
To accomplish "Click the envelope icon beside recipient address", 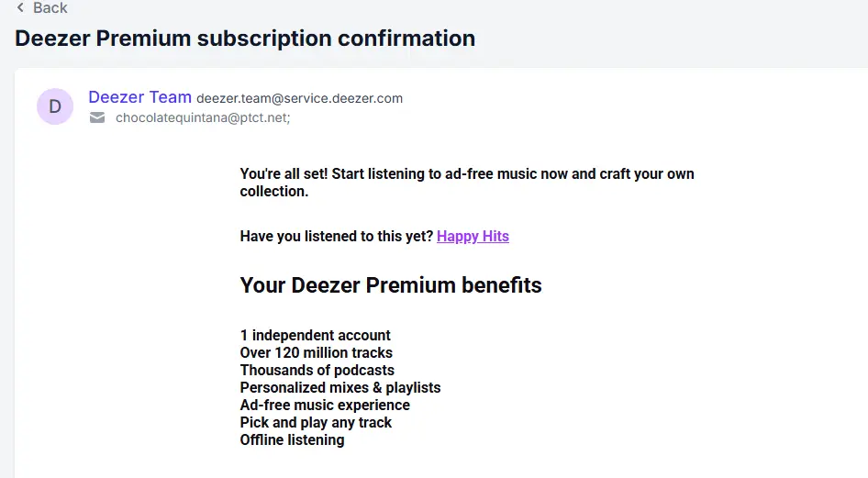I will (97, 117).
